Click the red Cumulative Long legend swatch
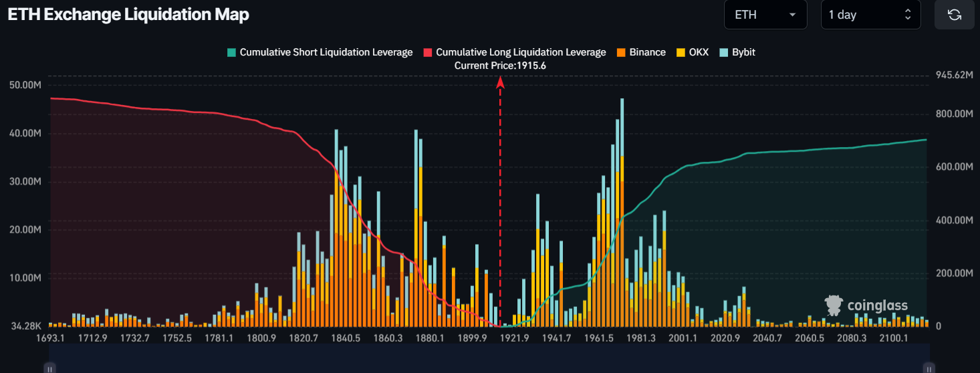 pyautogui.click(x=427, y=52)
